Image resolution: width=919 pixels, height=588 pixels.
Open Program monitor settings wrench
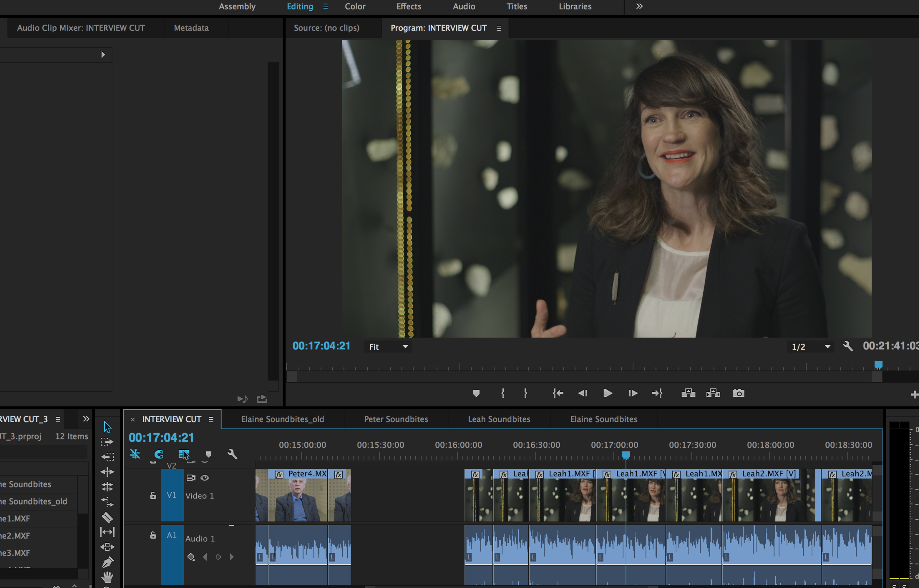848,346
